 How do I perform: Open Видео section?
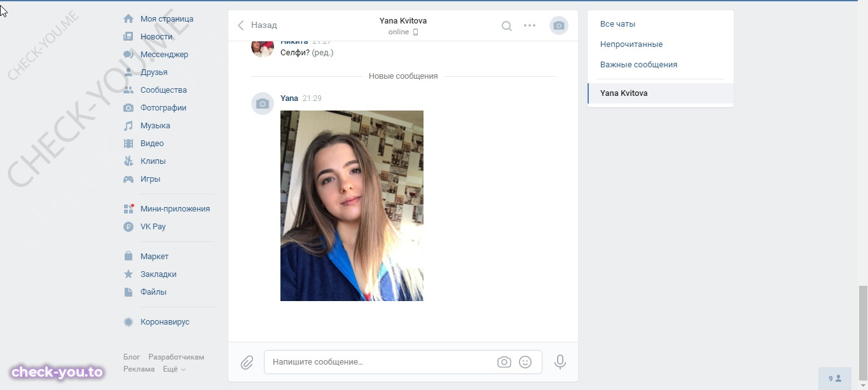coord(152,144)
